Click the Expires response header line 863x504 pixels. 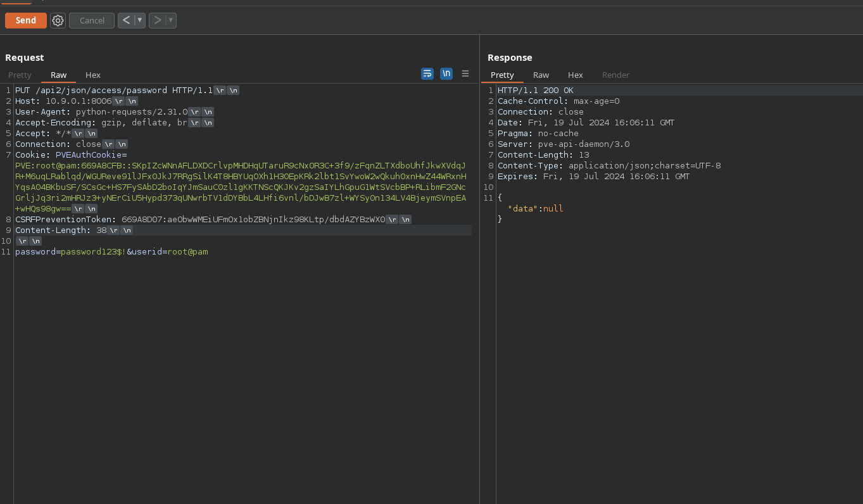pos(593,177)
